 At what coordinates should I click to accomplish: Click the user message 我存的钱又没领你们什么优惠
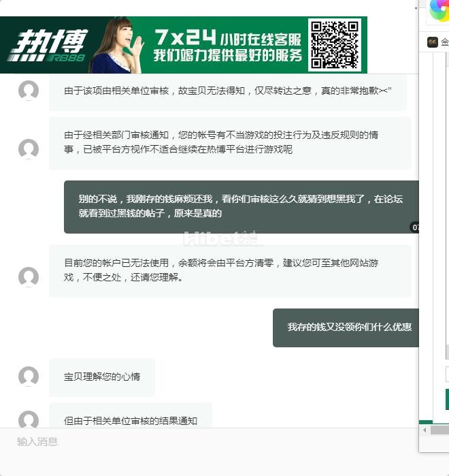[348, 328]
